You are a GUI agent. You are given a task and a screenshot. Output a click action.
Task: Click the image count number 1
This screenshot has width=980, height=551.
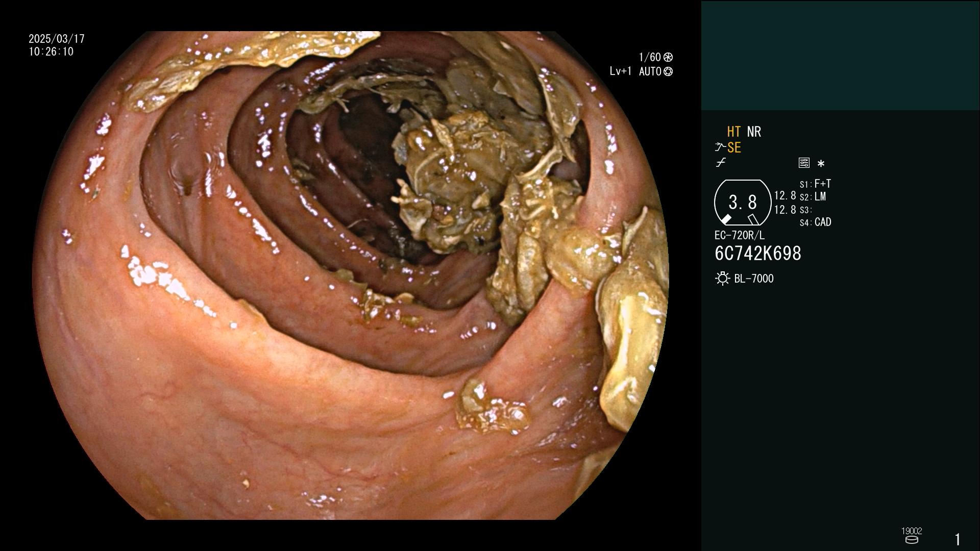tap(958, 539)
